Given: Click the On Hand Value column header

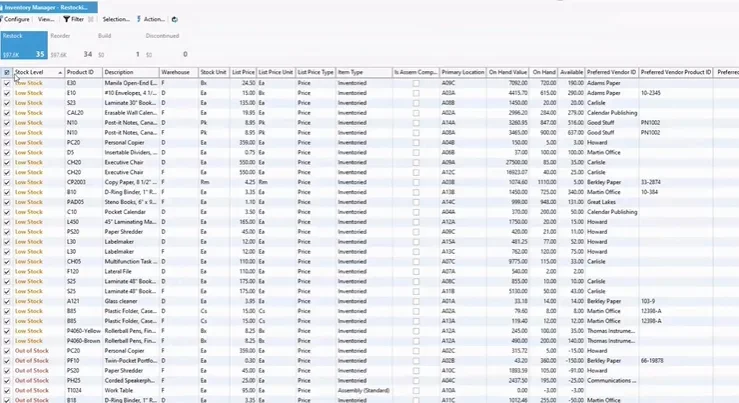Looking at the screenshot, I should tap(508, 72).
